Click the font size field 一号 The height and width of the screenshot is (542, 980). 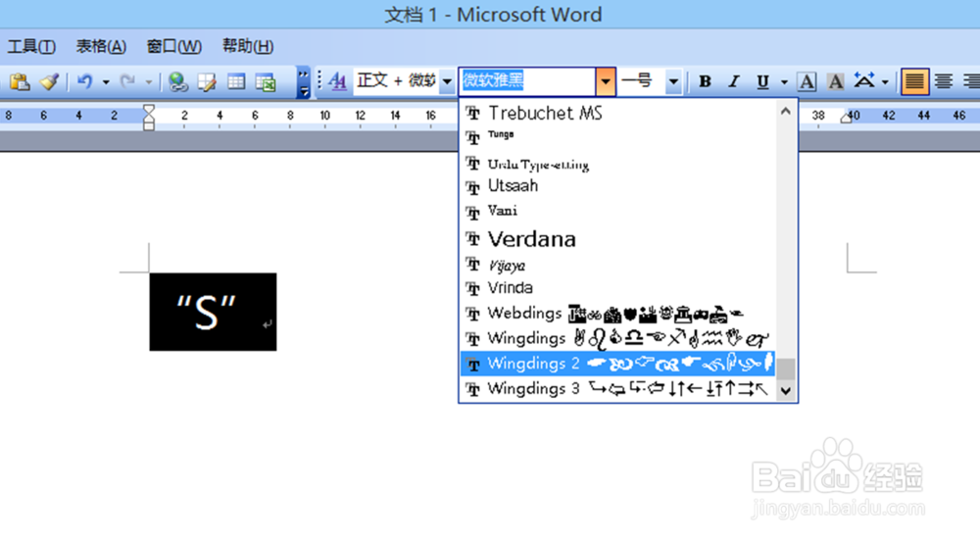pos(642,81)
